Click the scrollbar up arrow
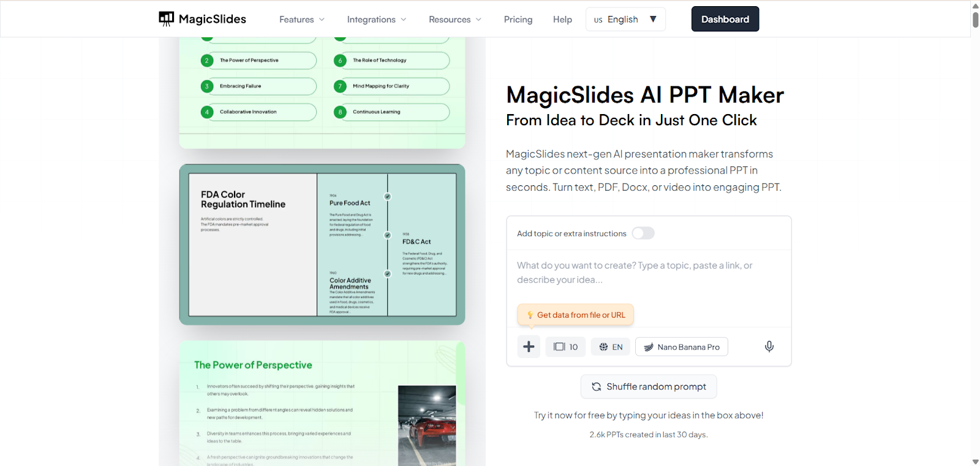The image size is (980, 466). click(975, 6)
